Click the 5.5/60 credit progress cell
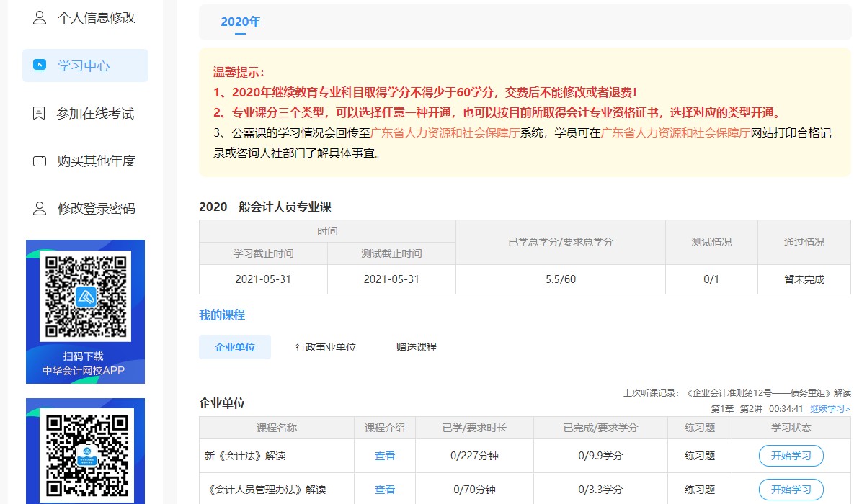The width and height of the screenshot is (867, 504). 559,279
